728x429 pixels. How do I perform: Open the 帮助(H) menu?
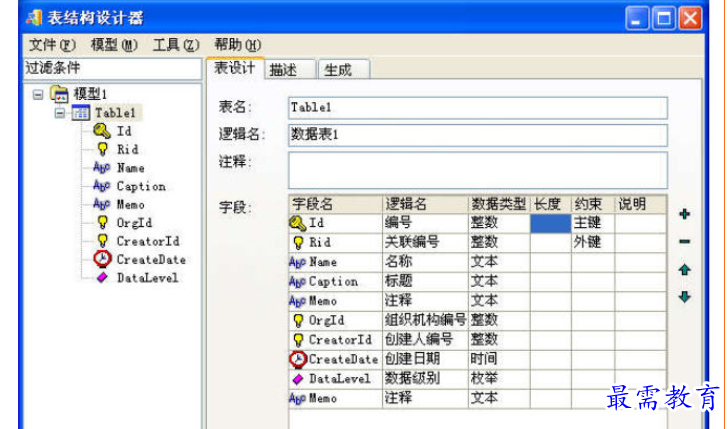[238, 45]
